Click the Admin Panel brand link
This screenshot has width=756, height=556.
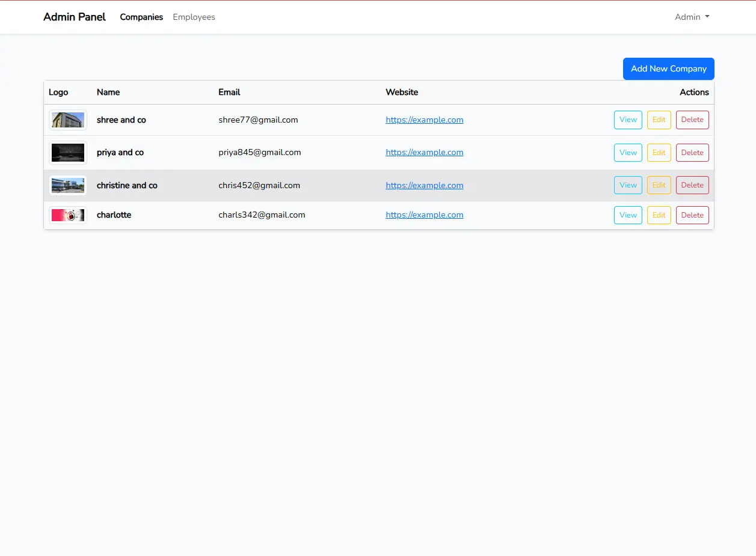tap(75, 17)
